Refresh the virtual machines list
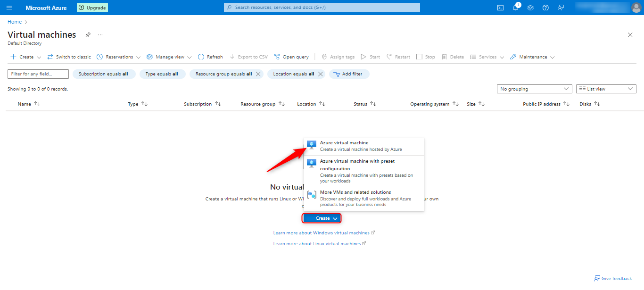644x290 pixels. tap(210, 57)
